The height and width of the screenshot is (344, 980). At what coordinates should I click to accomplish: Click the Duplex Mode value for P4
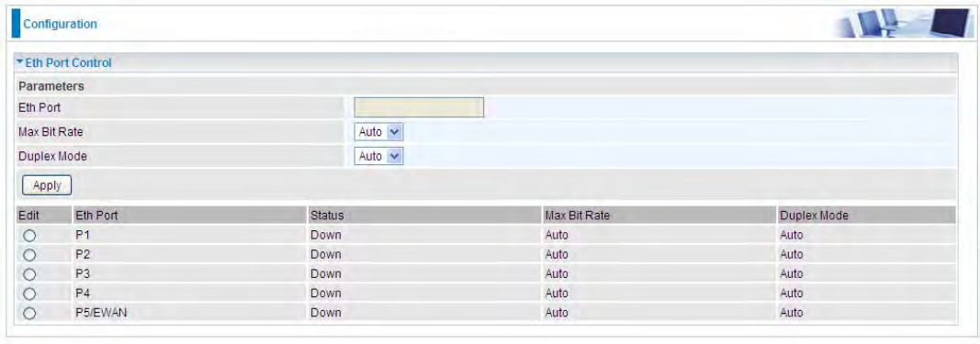pos(791,293)
